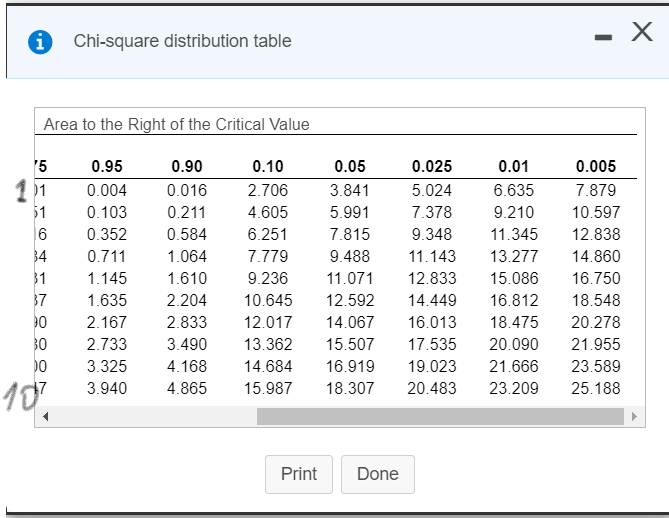
Task: Click the 0.95 column header
Action: (x=107, y=166)
